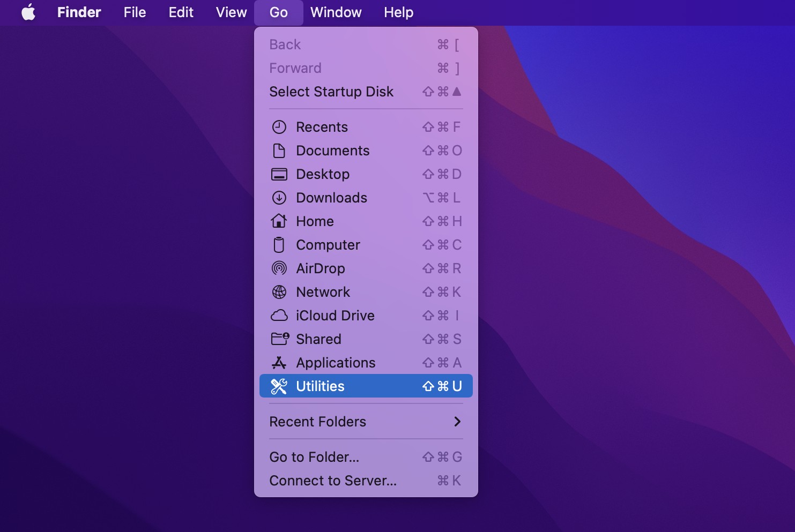Click the Documents page icon
The height and width of the screenshot is (532, 795).
279,151
